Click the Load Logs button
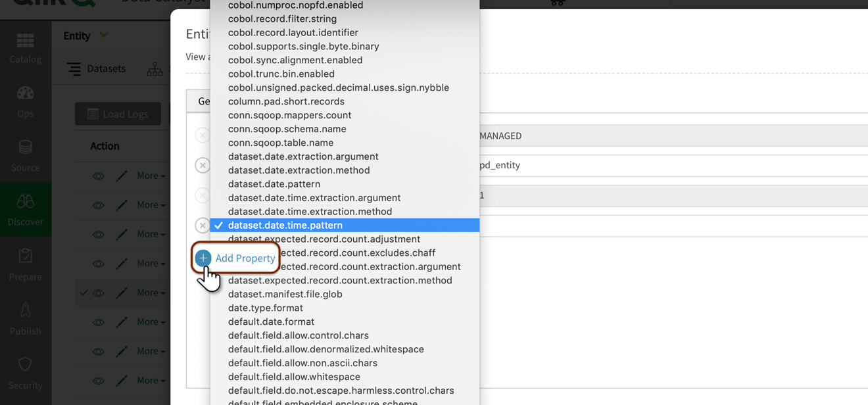 pyautogui.click(x=118, y=114)
